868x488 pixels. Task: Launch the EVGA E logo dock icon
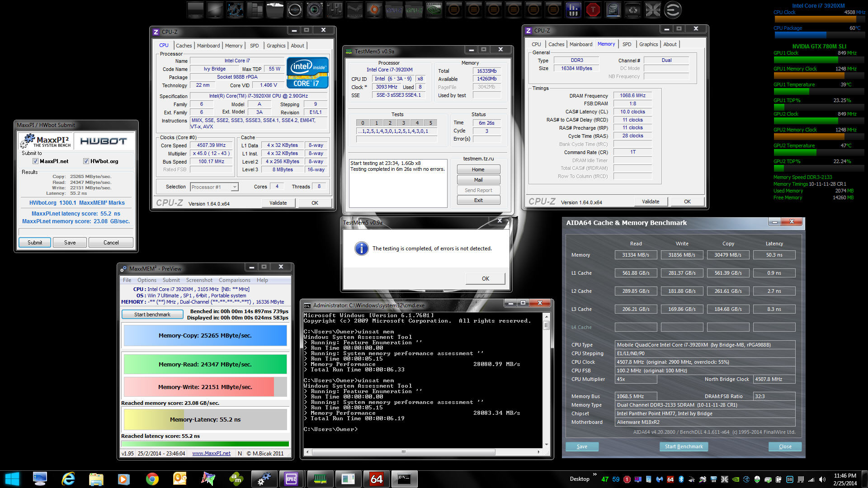click(672, 10)
